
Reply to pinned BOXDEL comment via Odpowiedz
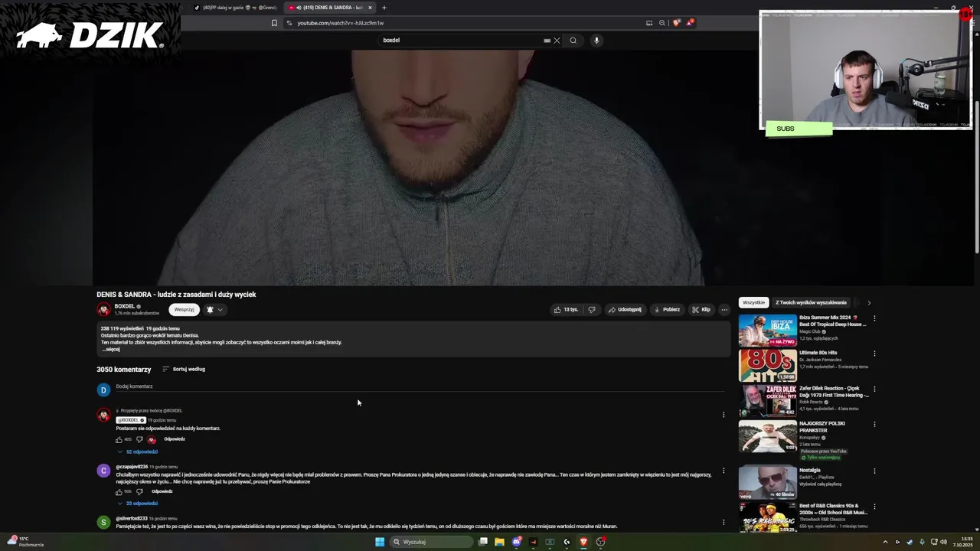[175, 439]
